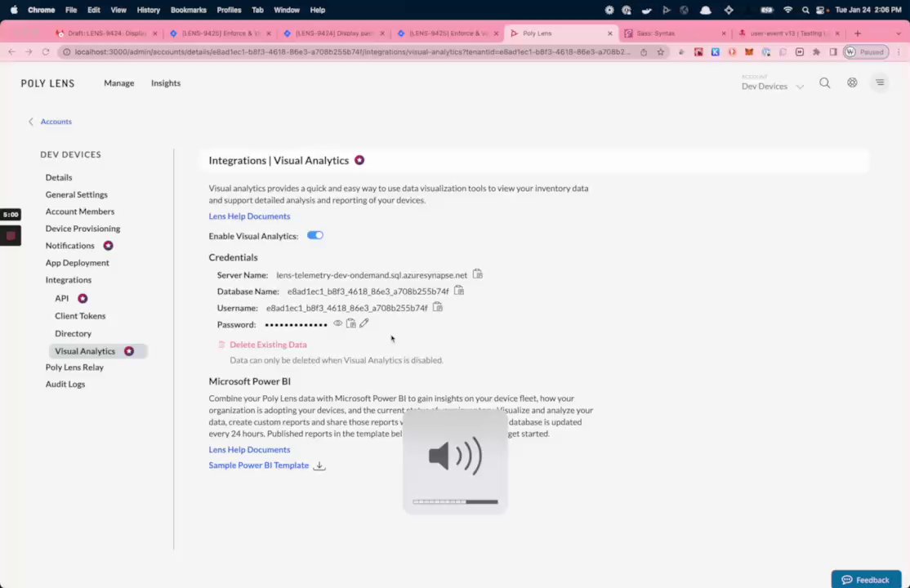Image resolution: width=910 pixels, height=588 pixels.
Task: Click the star badge beside API
Action: [83, 298]
